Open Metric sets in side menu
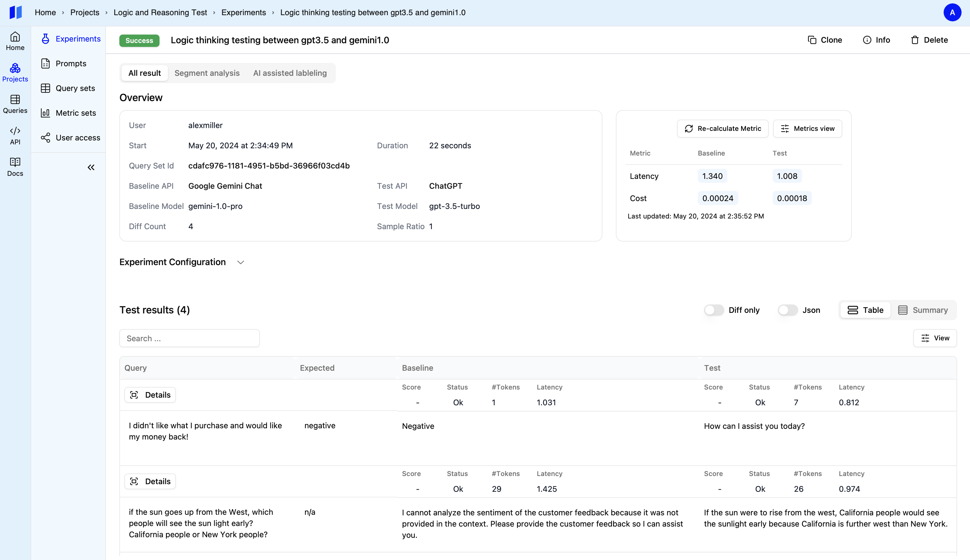The width and height of the screenshot is (970, 560). click(x=75, y=113)
